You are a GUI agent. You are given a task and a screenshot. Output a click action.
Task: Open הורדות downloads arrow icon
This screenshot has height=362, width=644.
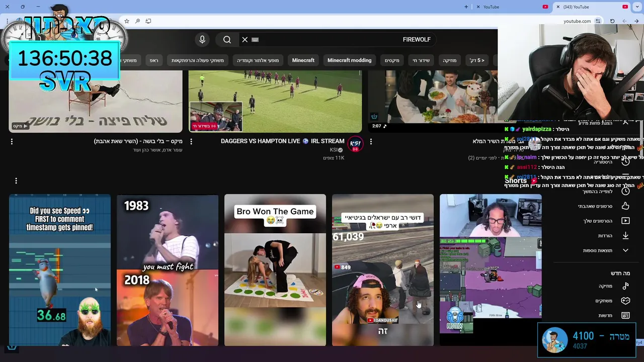coord(625,236)
